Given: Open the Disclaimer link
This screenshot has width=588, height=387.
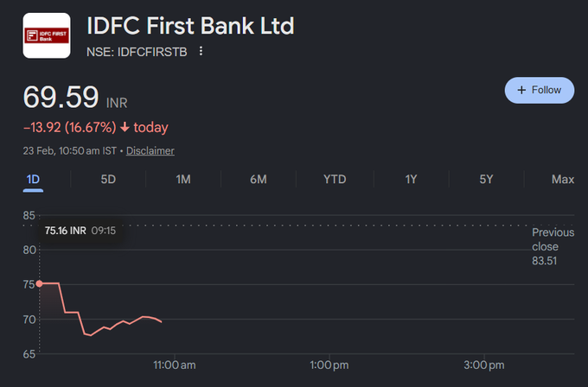Looking at the screenshot, I should click(x=150, y=150).
